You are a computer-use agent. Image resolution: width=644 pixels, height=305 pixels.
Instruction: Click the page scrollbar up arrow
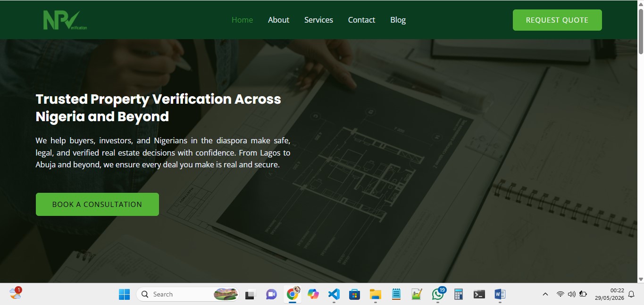tap(640, 4)
